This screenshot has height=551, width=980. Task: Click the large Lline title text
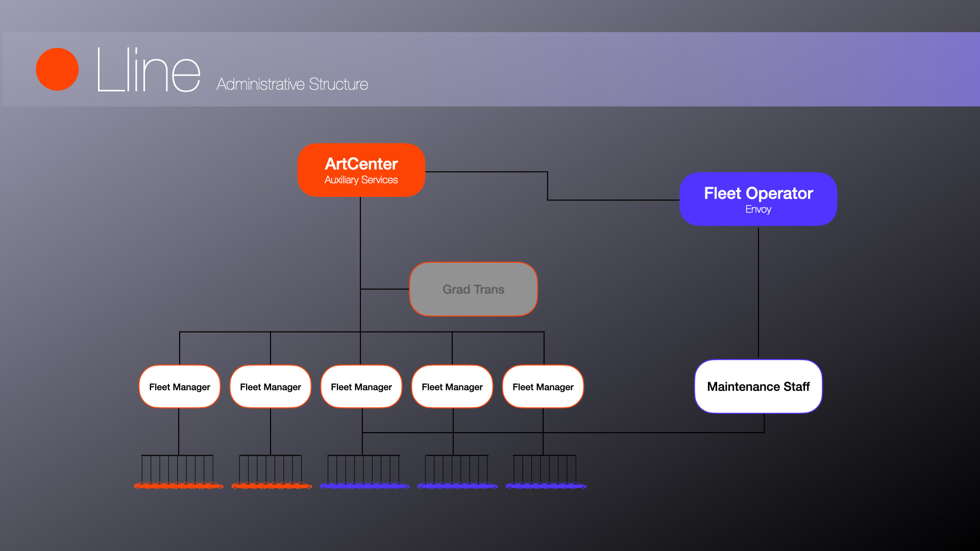pyautogui.click(x=148, y=70)
